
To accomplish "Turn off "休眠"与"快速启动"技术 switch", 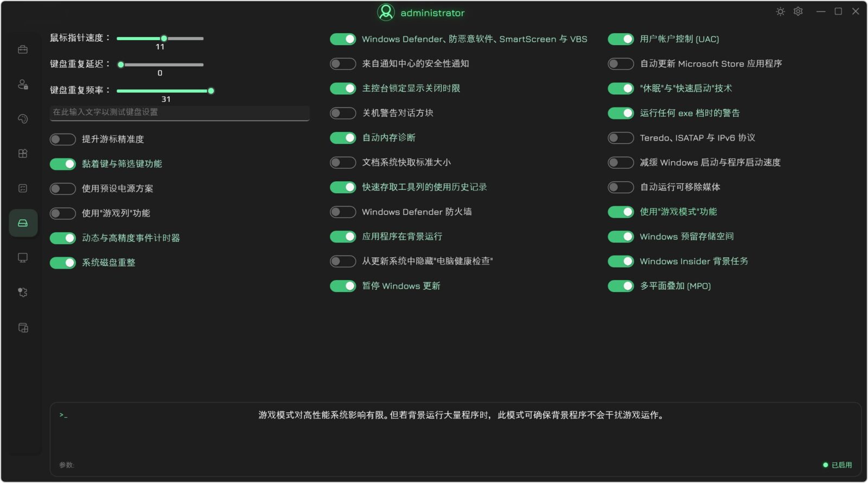I will tap(621, 88).
